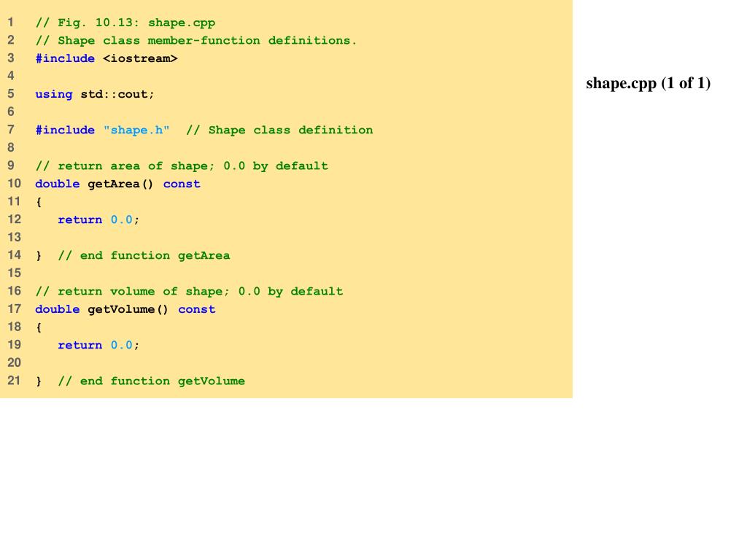Click comment "// Shape class member-function definitions."
747x560 pixels.
pos(196,41)
